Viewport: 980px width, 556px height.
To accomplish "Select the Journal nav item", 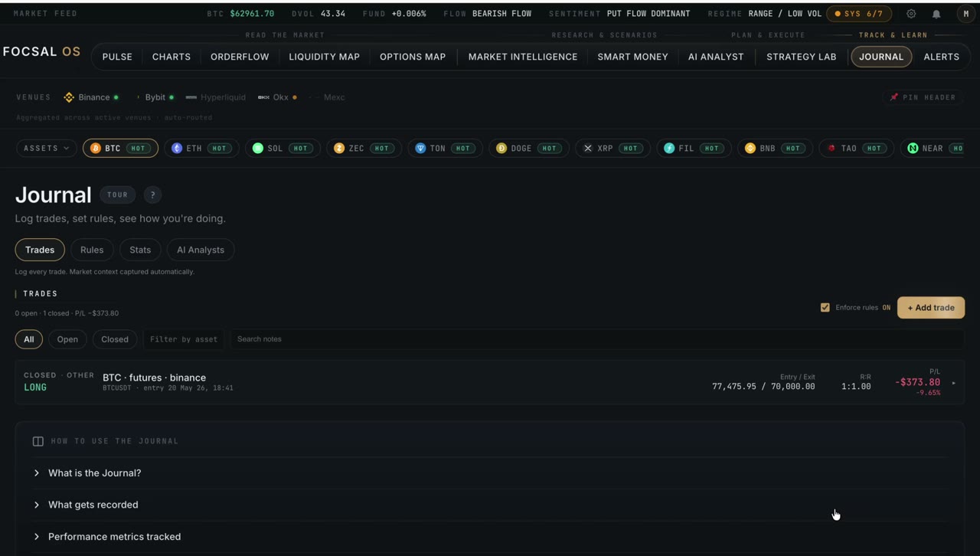I will click(x=881, y=57).
